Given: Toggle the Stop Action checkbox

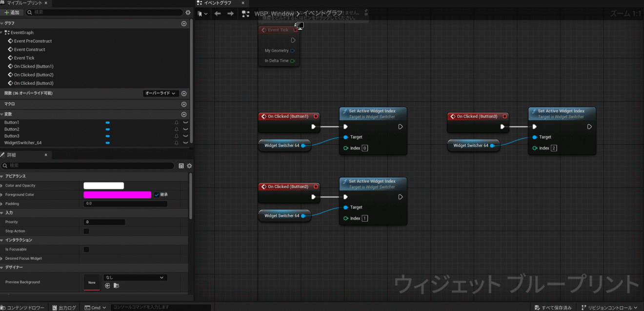Looking at the screenshot, I should click(x=87, y=230).
